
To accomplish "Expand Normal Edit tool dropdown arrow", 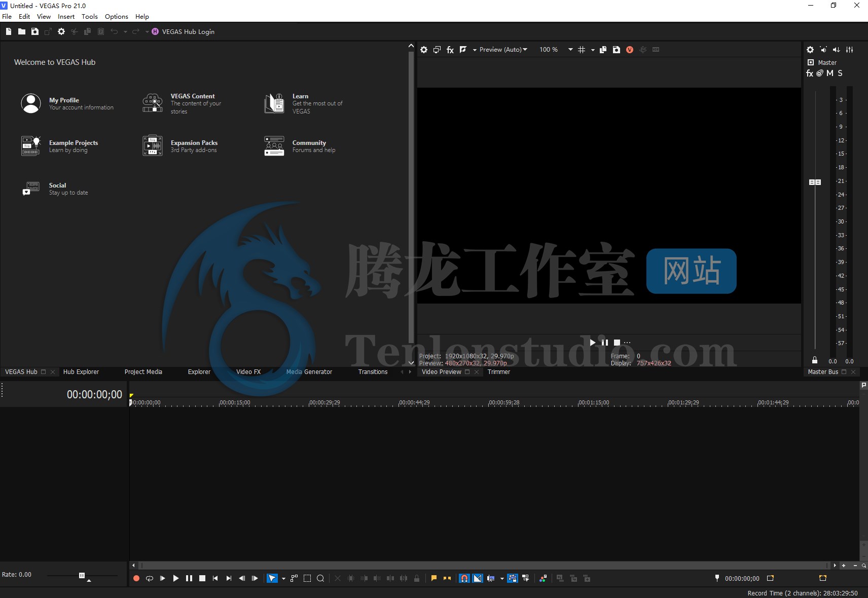I will tap(283, 579).
